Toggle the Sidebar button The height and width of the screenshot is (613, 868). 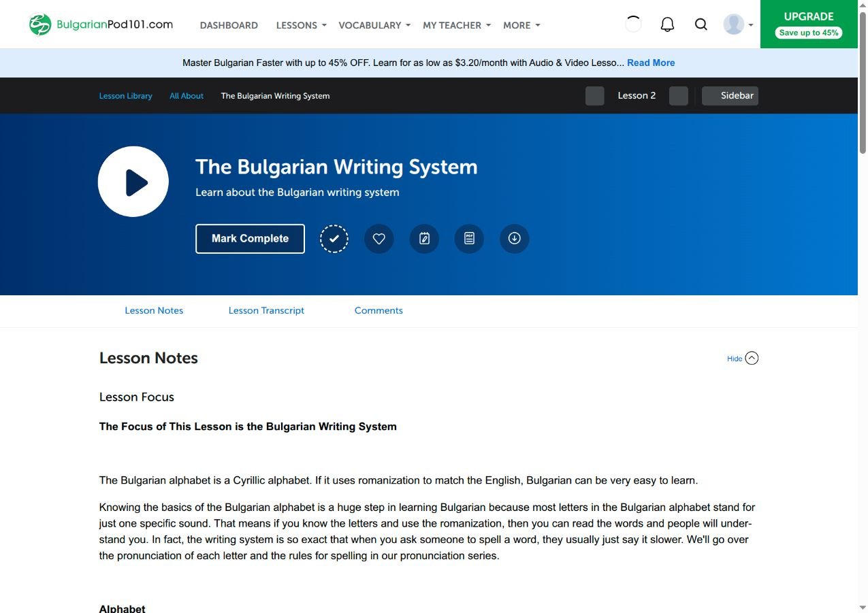click(730, 96)
